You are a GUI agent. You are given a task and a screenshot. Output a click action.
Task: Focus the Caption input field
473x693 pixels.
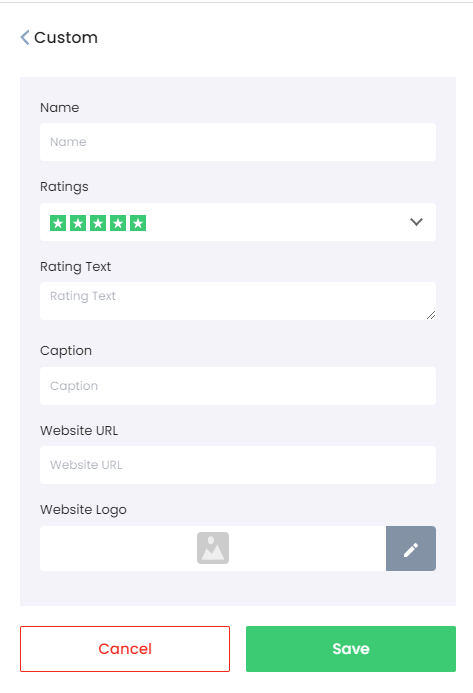click(238, 386)
